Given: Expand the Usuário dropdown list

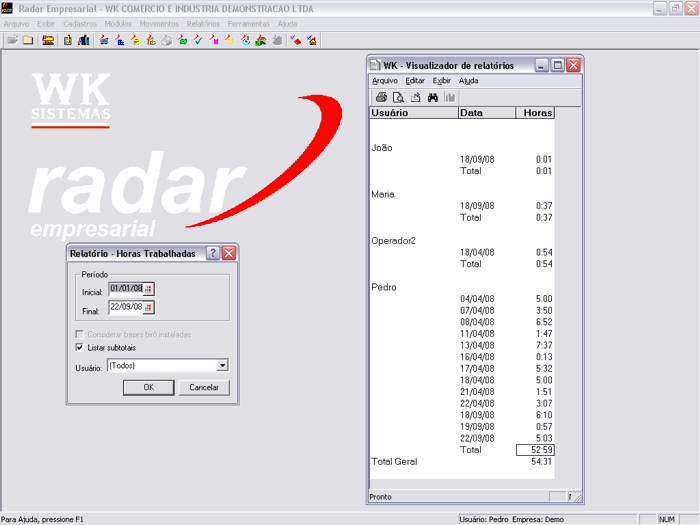Looking at the screenshot, I should click(x=222, y=367).
